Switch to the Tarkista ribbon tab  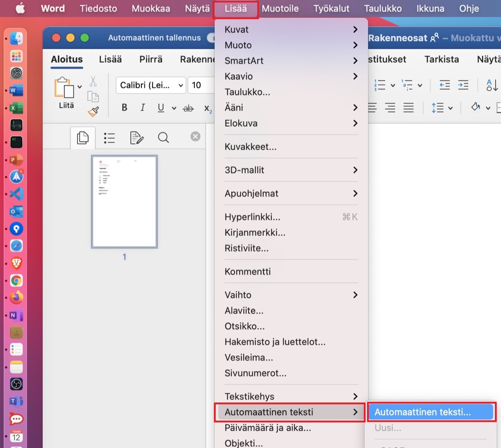[x=442, y=59]
